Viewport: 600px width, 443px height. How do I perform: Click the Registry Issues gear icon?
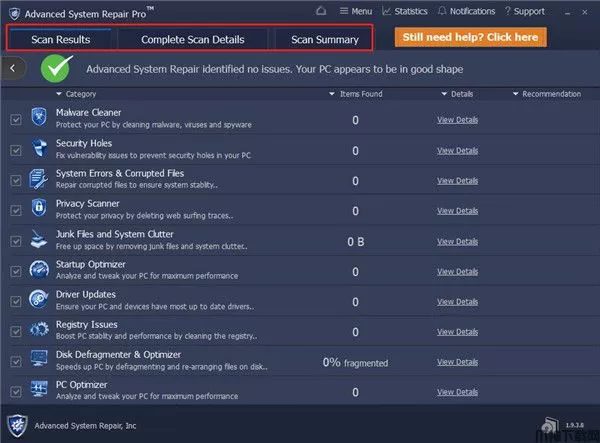click(39, 329)
